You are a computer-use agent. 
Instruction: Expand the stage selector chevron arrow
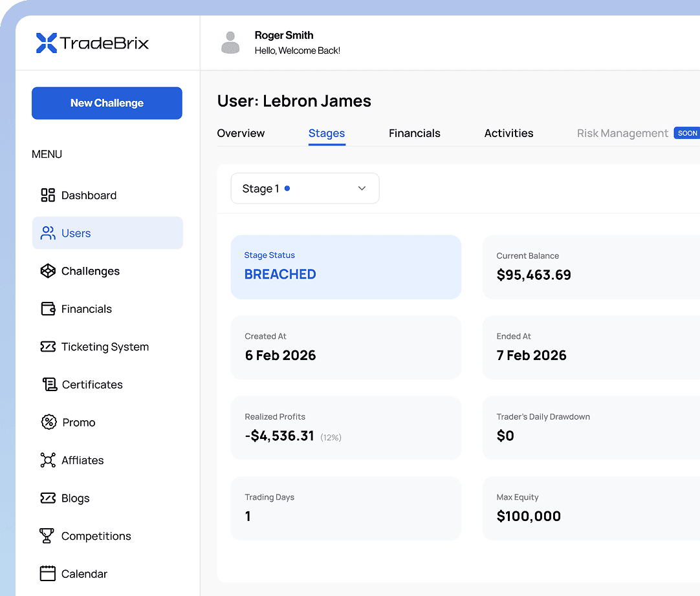(x=362, y=189)
